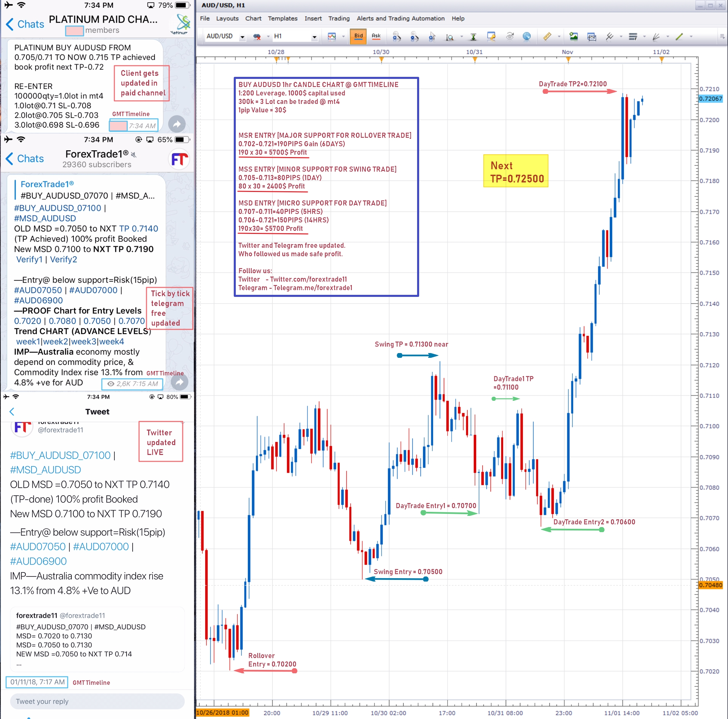The image size is (728, 719).
Task: Go back to Chats from ForexTrade1
Action: coord(25,159)
